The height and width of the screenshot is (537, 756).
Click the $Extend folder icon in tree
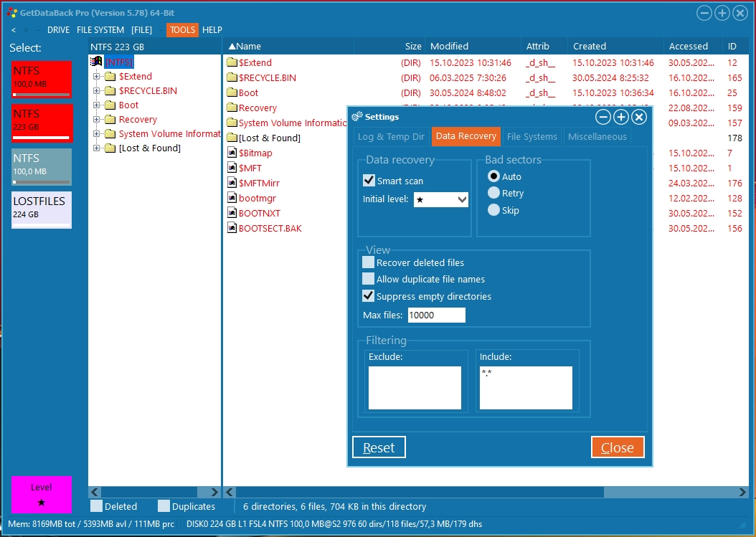110,76
